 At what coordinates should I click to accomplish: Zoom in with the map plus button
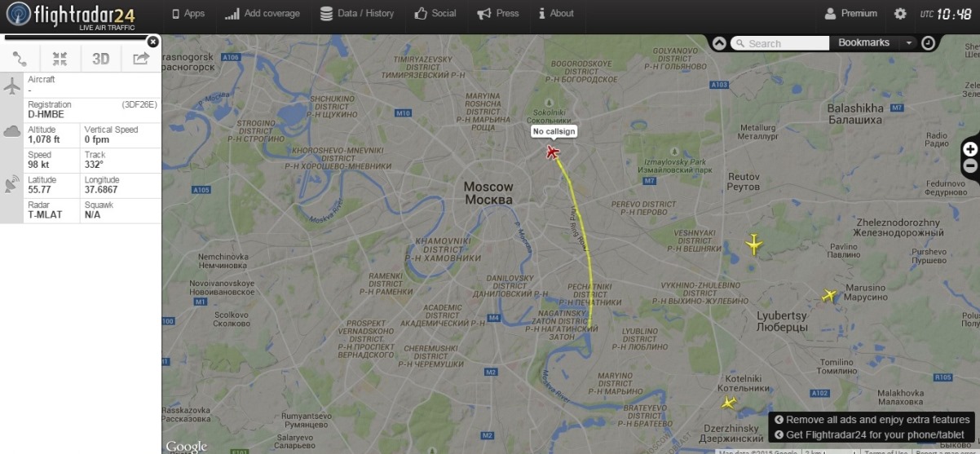[970, 149]
